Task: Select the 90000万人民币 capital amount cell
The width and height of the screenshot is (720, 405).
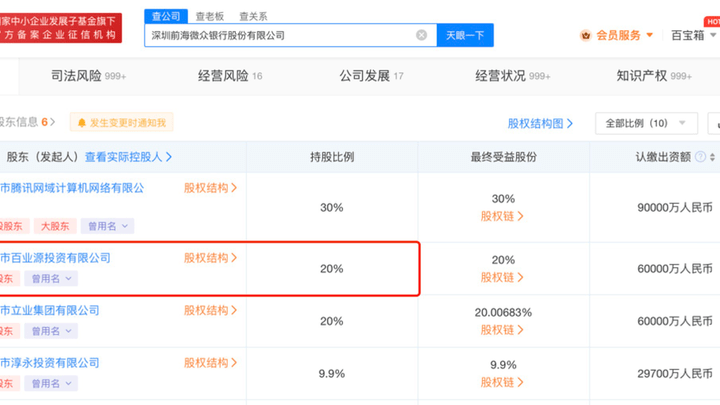Action: tap(675, 208)
